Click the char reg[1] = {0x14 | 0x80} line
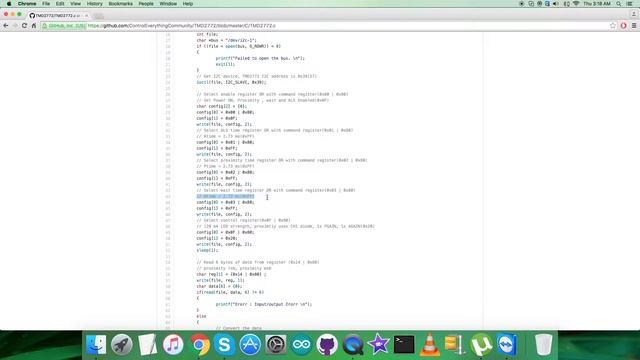The height and width of the screenshot is (360, 640). pyautogui.click(x=231, y=274)
